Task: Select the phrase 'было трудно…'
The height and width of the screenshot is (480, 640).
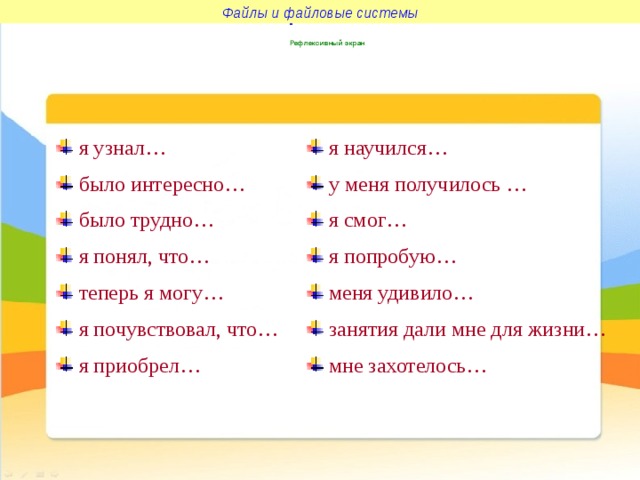Action: click(x=146, y=221)
